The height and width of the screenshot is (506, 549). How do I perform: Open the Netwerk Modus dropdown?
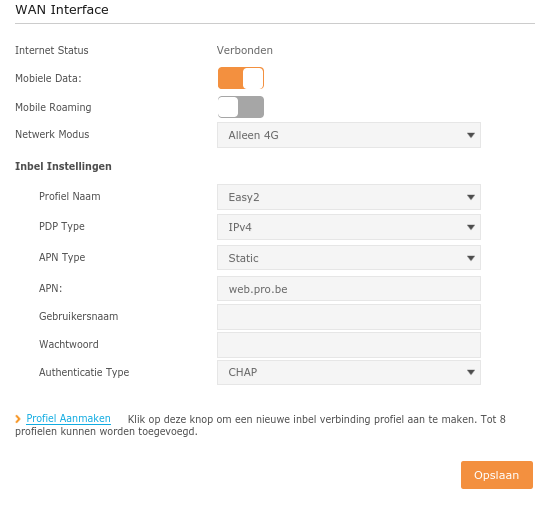349,135
